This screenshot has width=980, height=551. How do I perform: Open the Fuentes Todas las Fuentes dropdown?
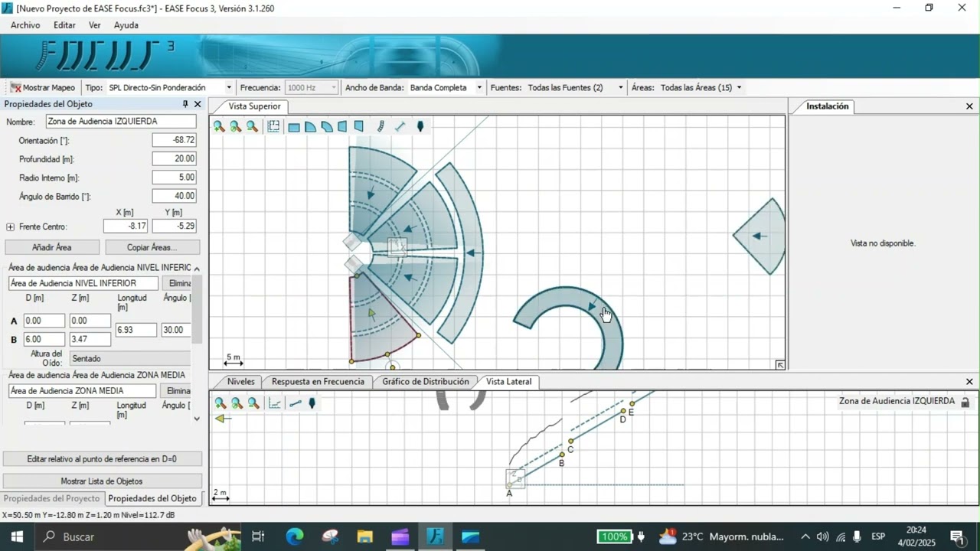tap(620, 88)
